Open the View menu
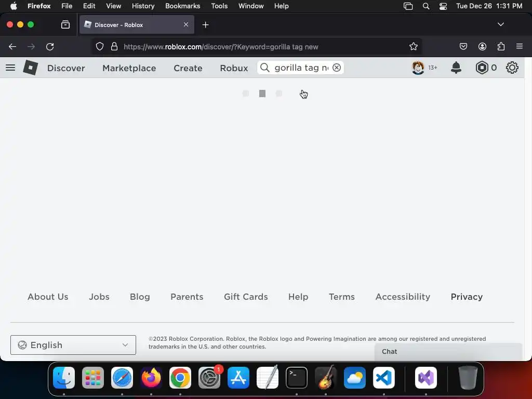The height and width of the screenshot is (399, 532). tap(113, 6)
